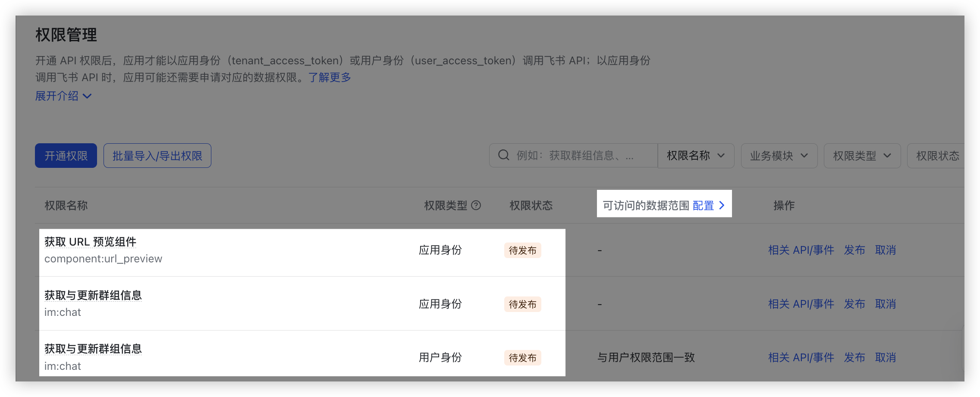Open 相关 API/事件 for 用户身份 im:chat
Screen dimensions: 980x397
pos(801,358)
